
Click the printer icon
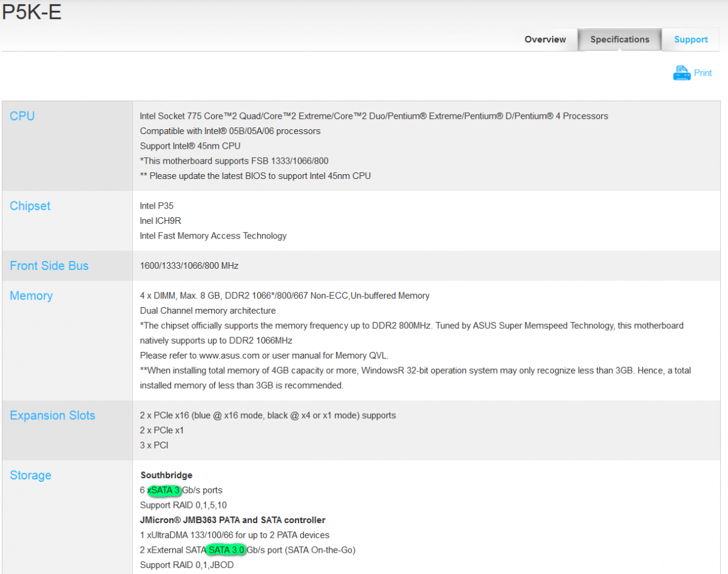click(682, 73)
